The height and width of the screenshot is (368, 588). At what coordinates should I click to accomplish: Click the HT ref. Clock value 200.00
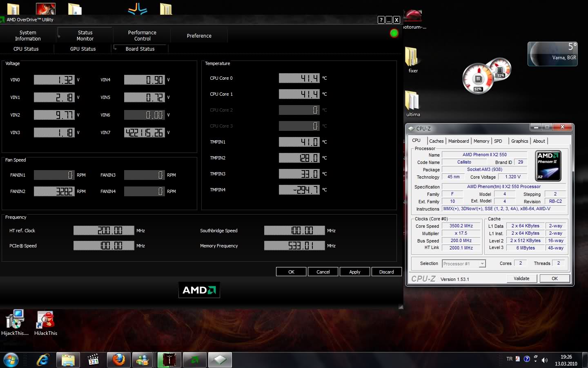104,231
